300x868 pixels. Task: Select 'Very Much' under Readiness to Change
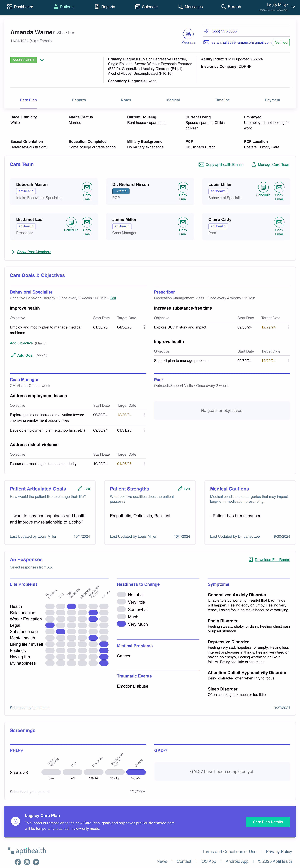coord(121,624)
